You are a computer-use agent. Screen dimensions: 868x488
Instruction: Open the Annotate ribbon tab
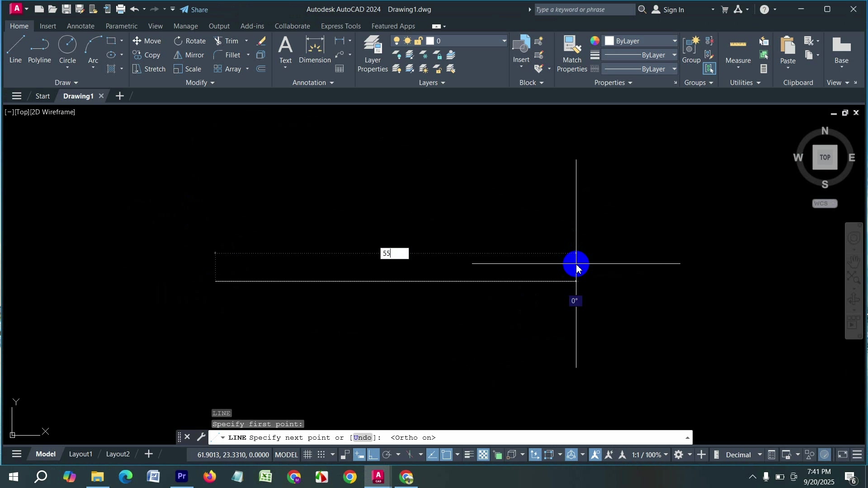tap(80, 26)
